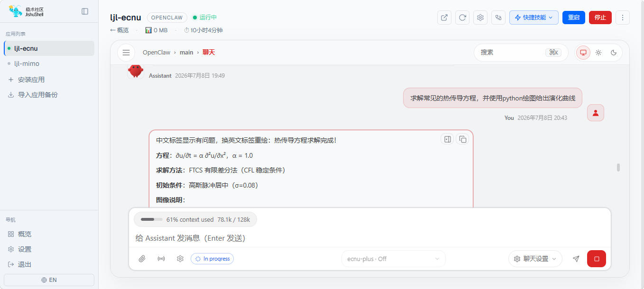Click 导入应用备份 in sidebar
The height and width of the screenshot is (289, 644).
click(33, 95)
